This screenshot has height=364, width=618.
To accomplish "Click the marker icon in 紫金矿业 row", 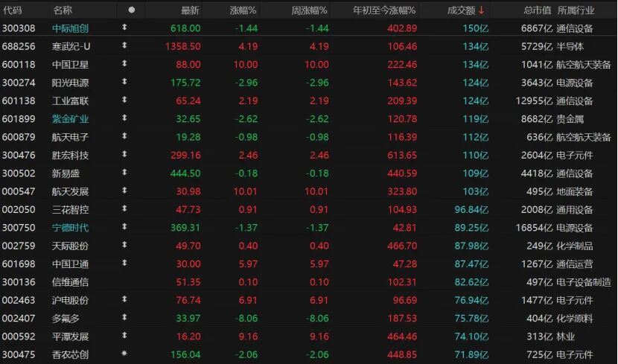I will point(124,118).
